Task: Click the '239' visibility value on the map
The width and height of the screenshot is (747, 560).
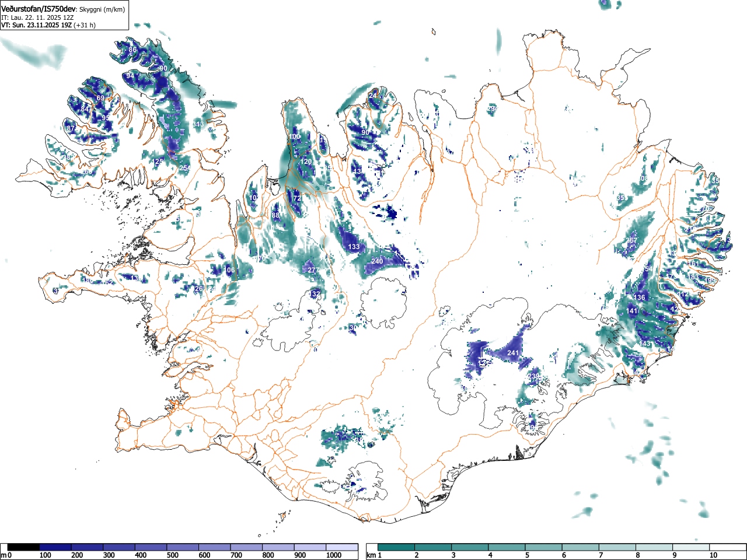Action: click(x=534, y=376)
